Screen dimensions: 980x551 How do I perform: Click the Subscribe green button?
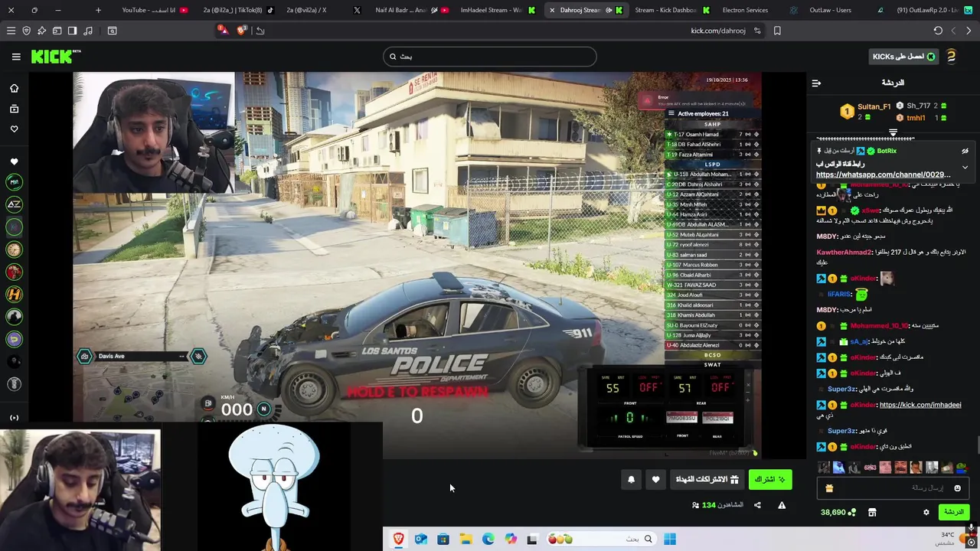tap(770, 479)
